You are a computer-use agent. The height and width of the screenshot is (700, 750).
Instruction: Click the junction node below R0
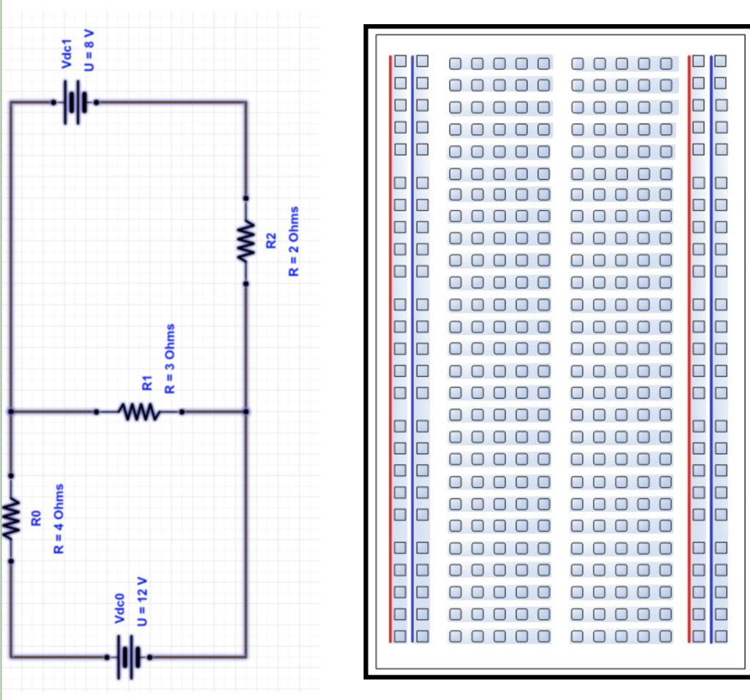click(10, 560)
